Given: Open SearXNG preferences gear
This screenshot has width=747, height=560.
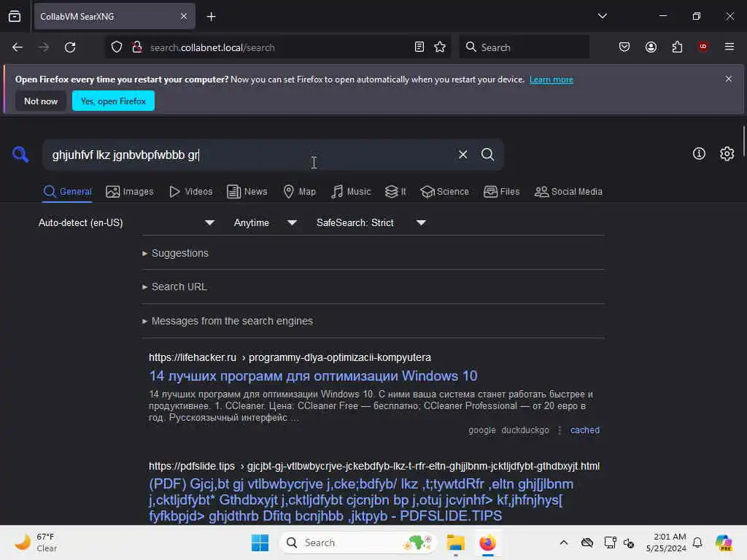Looking at the screenshot, I should tap(727, 153).
